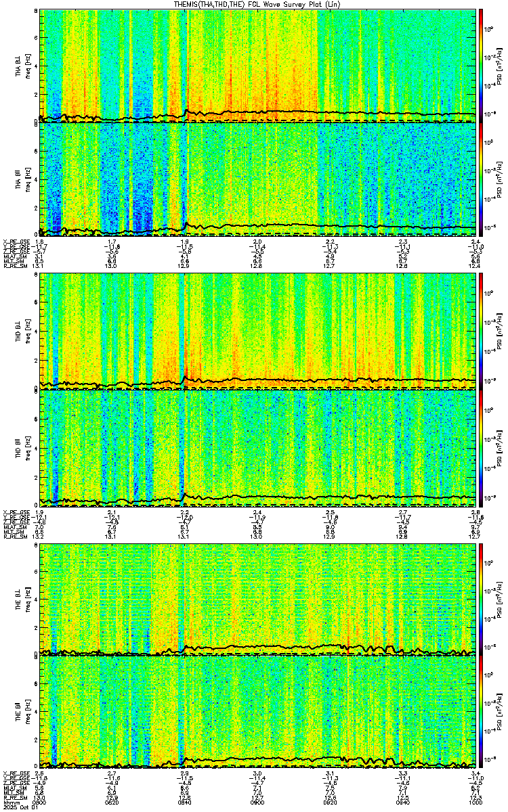Screen dimensions: 508x812
Task: Open the THE B-perpendicular spectrogram panel
Action: tap(257, 600)
